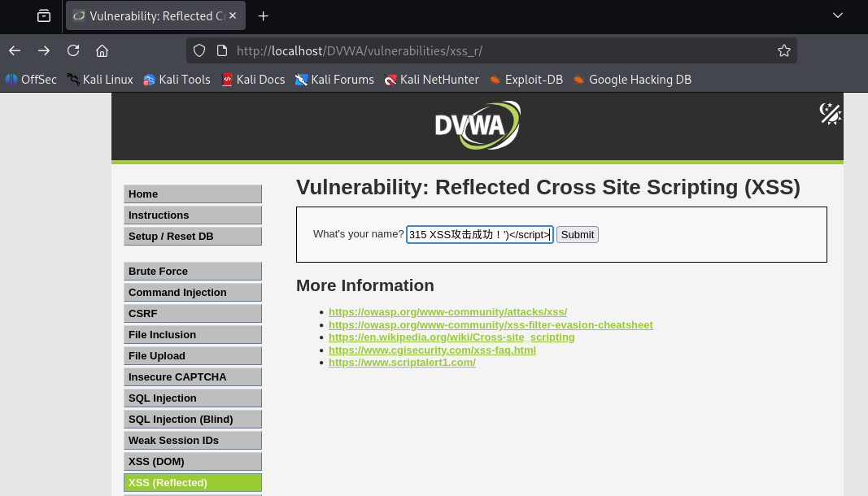Toggle the DVWA dark/light theme icon
The image size is (868, 496).
(x=831, y=114)
